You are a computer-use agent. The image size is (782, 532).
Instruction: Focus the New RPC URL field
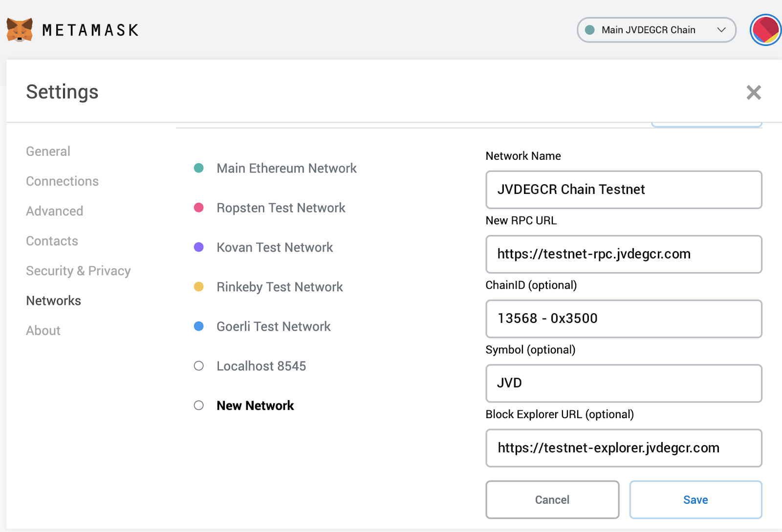pos(623,254)
